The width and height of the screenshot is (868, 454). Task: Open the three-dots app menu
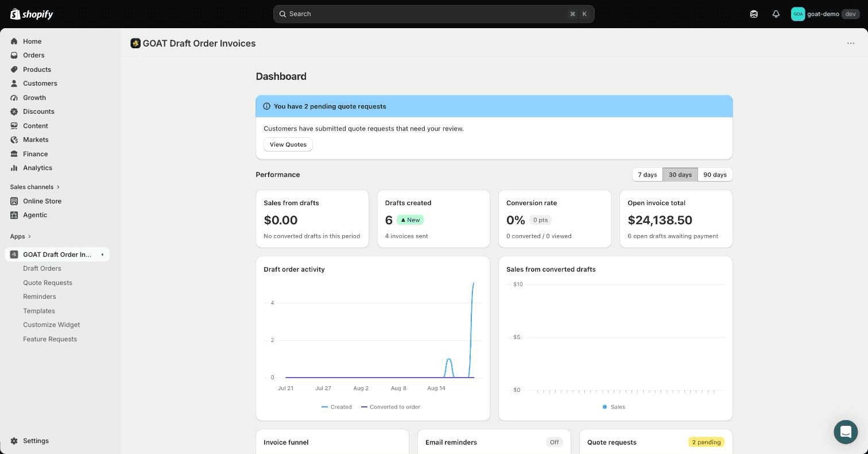tap(851, 43)
